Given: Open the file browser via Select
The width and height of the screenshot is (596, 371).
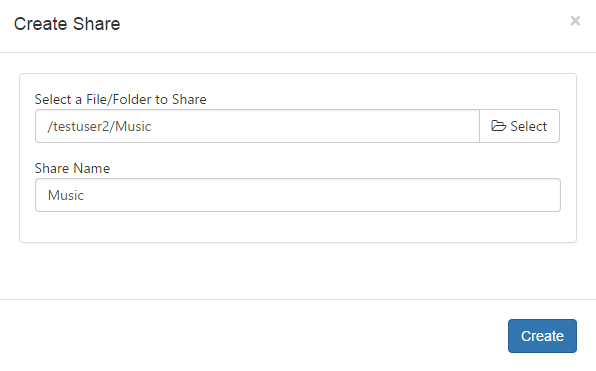Looking at the screenshot, I should (x=519, y=126).
